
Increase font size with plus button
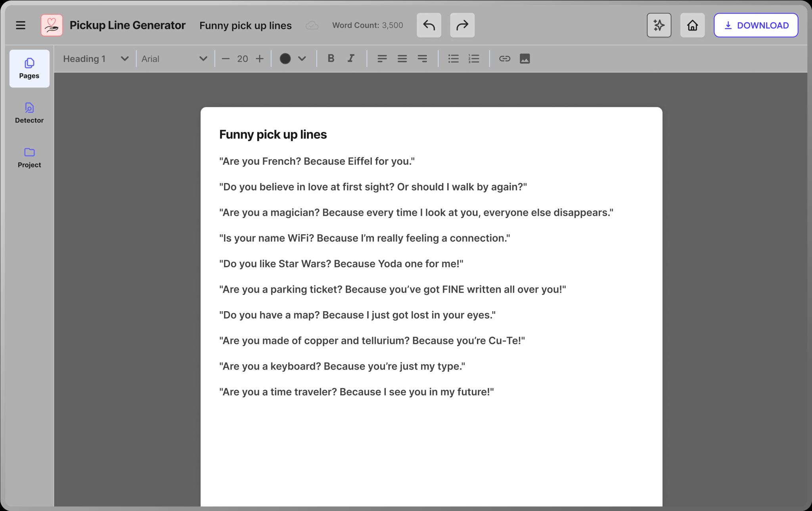click(260, 59)
